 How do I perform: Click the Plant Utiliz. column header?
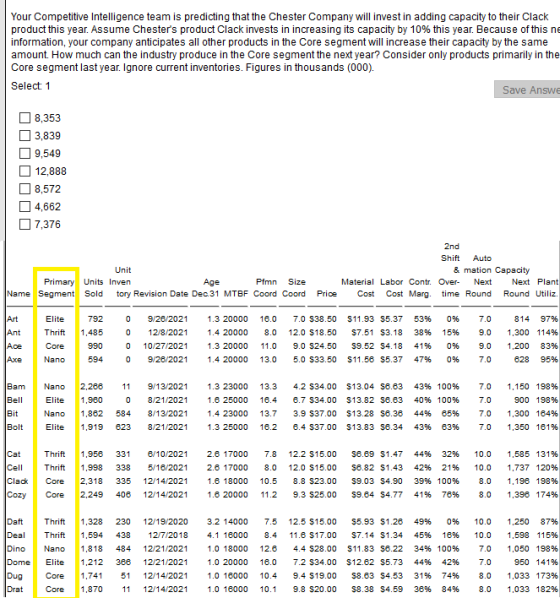(x=547, y=288)
